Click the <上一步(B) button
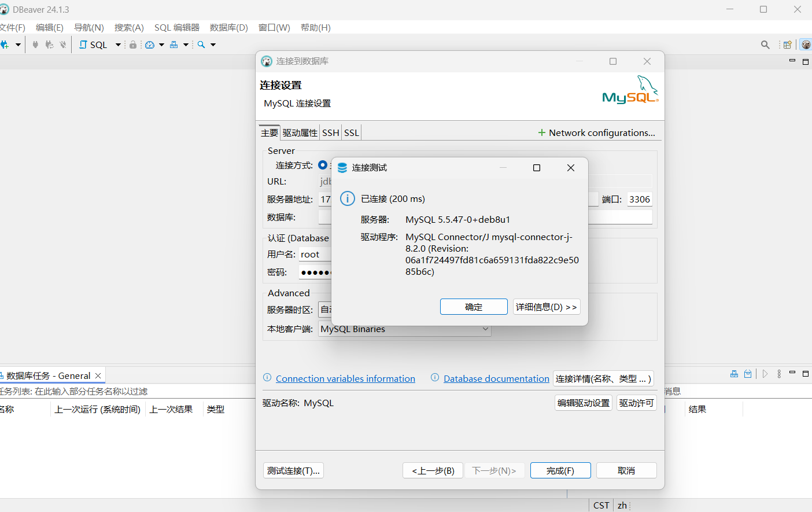The image size is (812, 512). point(433,470)
